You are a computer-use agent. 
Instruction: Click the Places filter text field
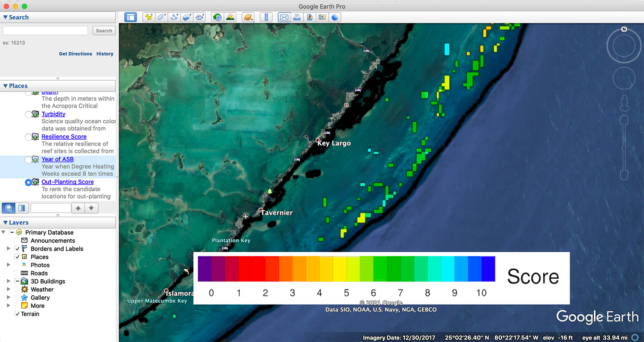coord(51,208)
